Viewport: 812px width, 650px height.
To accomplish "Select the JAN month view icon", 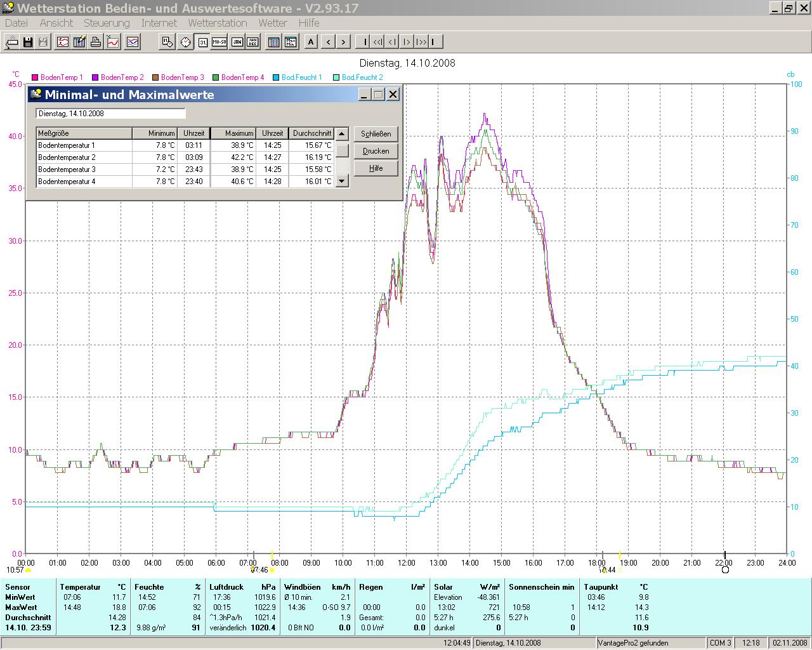I will tap(237, 42).
